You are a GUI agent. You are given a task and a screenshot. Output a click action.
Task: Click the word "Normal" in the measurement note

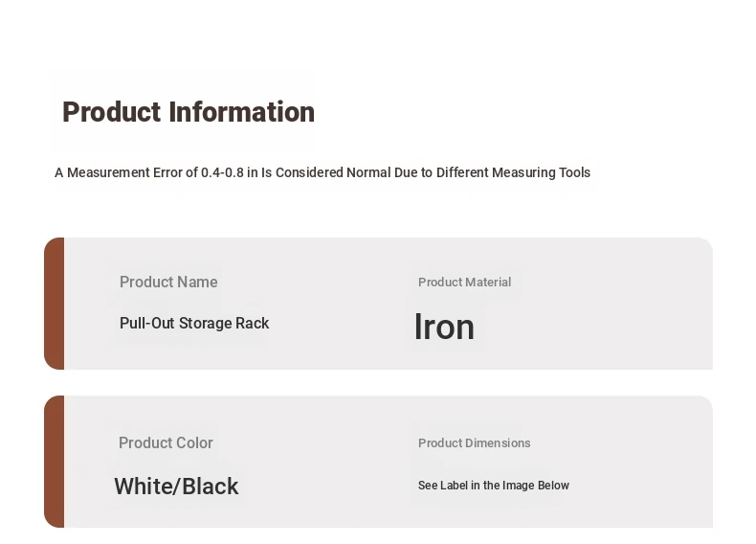pyautogui.click(x=368, y=172)
